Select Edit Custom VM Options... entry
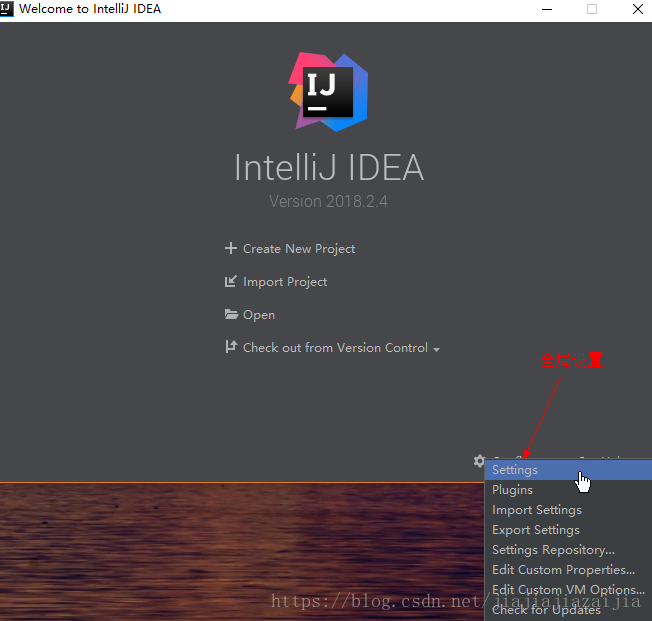The image size is (652, 621). (568, 590)
